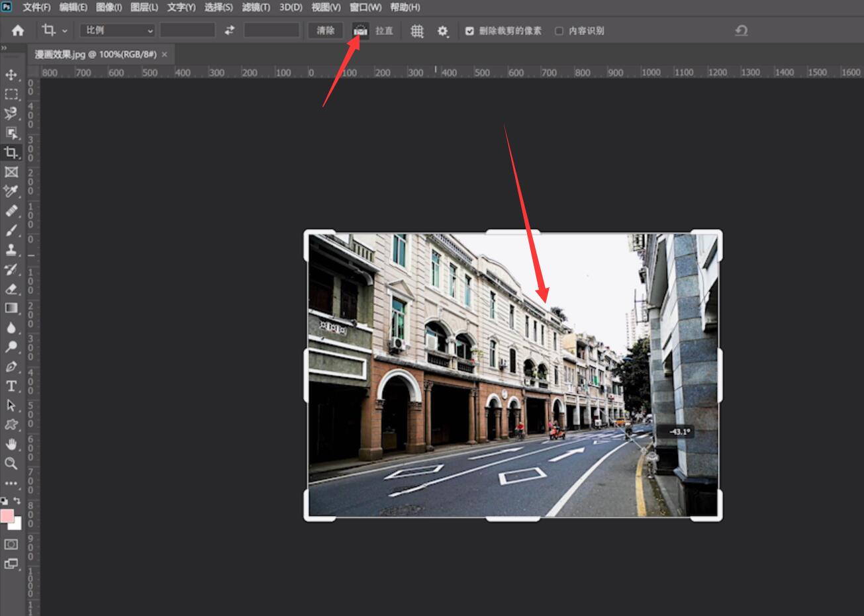Select the Eraser tool
The image size is (864, 616).
(x=11, y=288)
